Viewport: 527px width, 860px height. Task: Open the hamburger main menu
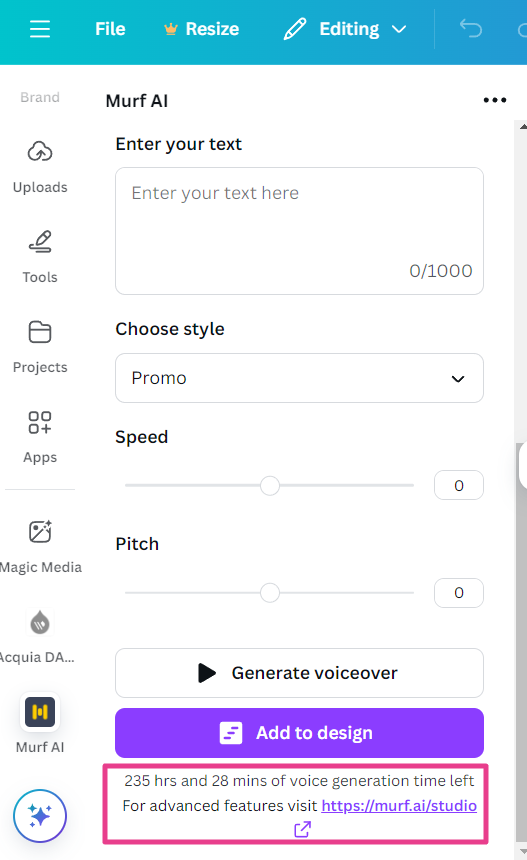[x=39, y=29]
